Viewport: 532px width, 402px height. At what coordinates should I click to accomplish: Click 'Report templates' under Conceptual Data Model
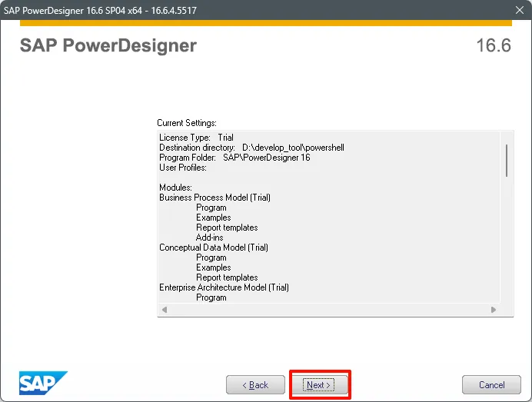[x=227, y=277]
